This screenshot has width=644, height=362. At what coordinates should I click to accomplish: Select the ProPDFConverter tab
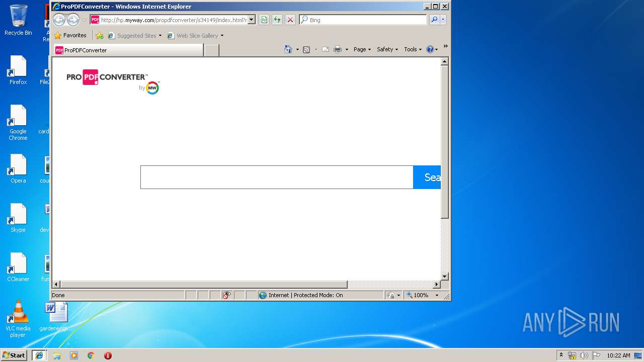coord(128,50)
